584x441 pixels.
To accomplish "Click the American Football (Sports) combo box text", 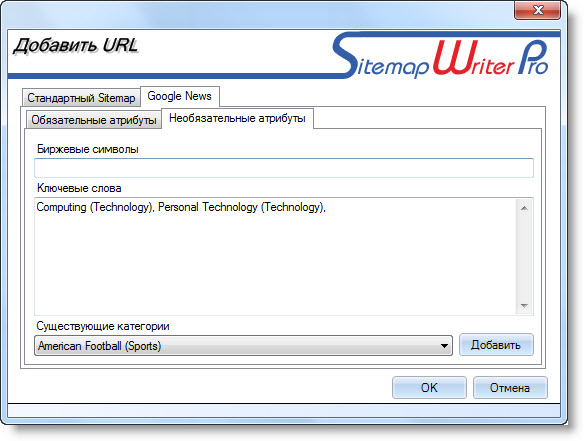I will click(99, 346).
